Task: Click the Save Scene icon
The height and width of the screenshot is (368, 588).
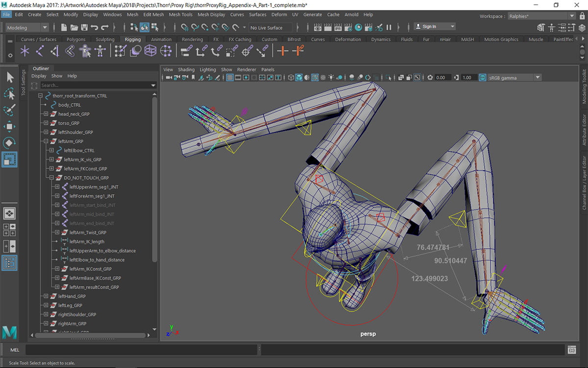Action: (84, 27)
